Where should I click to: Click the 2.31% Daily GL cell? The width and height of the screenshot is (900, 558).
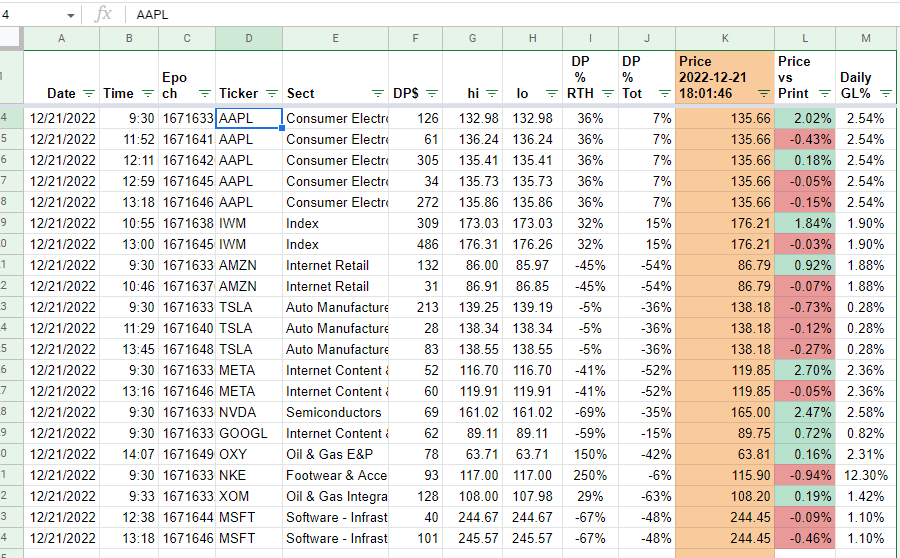[x=866, y=454]
